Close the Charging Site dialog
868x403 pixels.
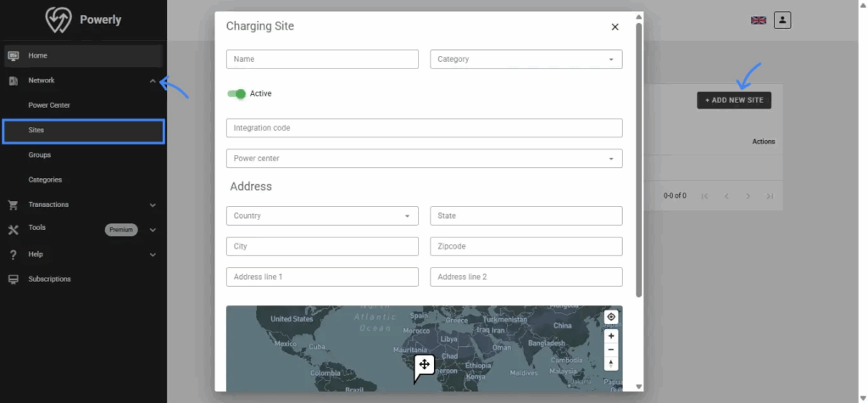615,27
